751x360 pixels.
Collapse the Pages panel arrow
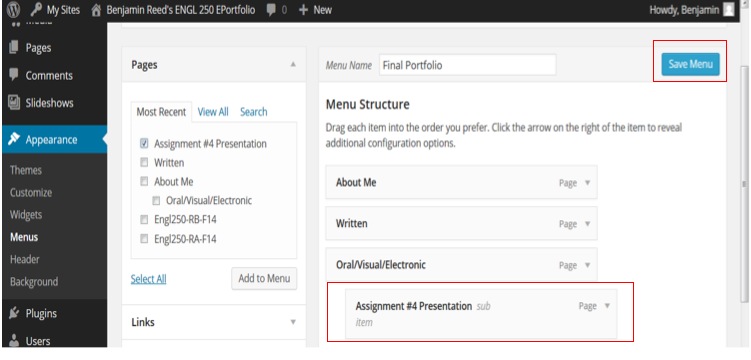click(x=293, y=64)
